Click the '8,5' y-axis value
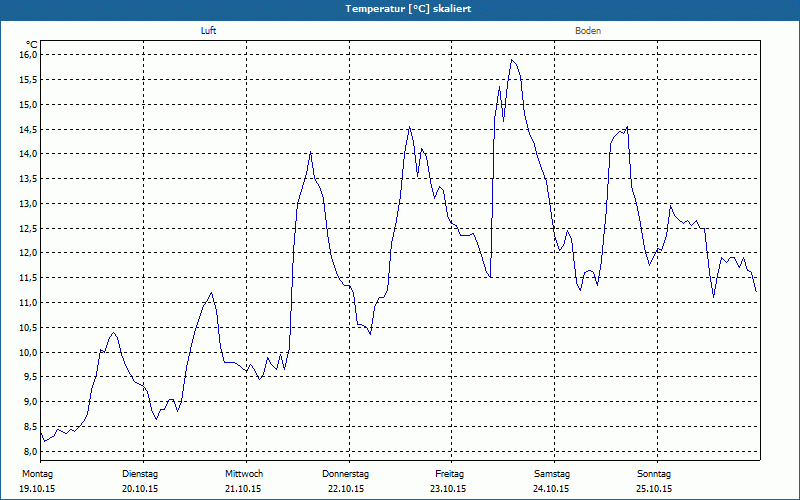The height and width of the screenshot is (500, 800). (x=31, y=426)
